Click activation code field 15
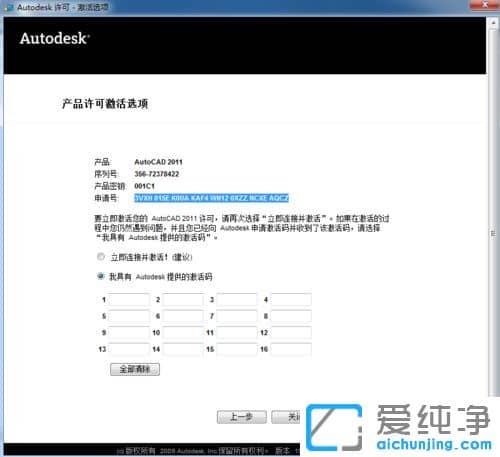500x457 pixels. pyautogui.click(x=237, y=349)
